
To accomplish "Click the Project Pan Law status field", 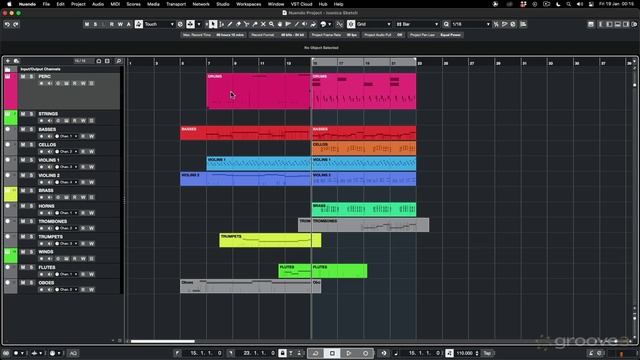I will pyautogui.click(x=435, y=35).
